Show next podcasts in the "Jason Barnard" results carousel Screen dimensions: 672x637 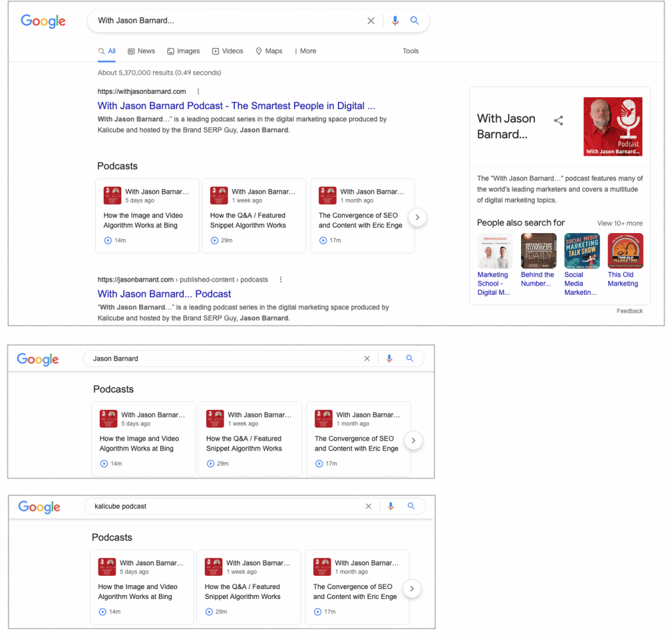pyautogui.click(x=413, y=441)
